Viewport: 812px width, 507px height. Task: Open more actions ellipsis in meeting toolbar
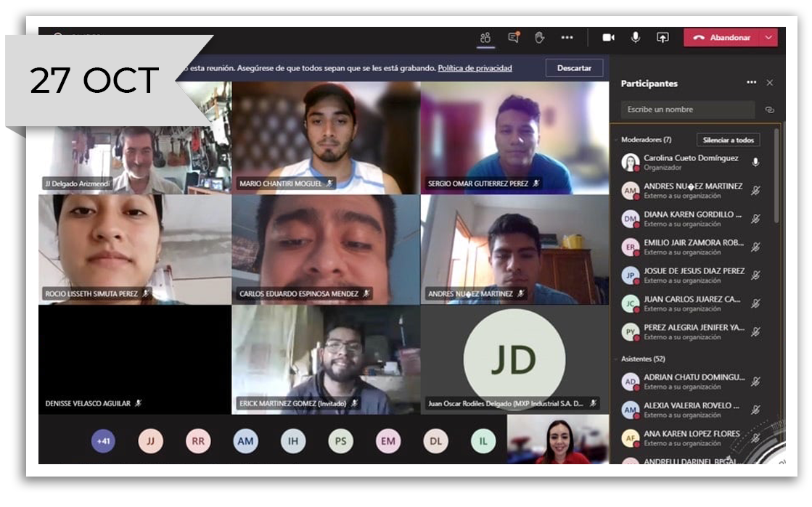tap(567, 37)
